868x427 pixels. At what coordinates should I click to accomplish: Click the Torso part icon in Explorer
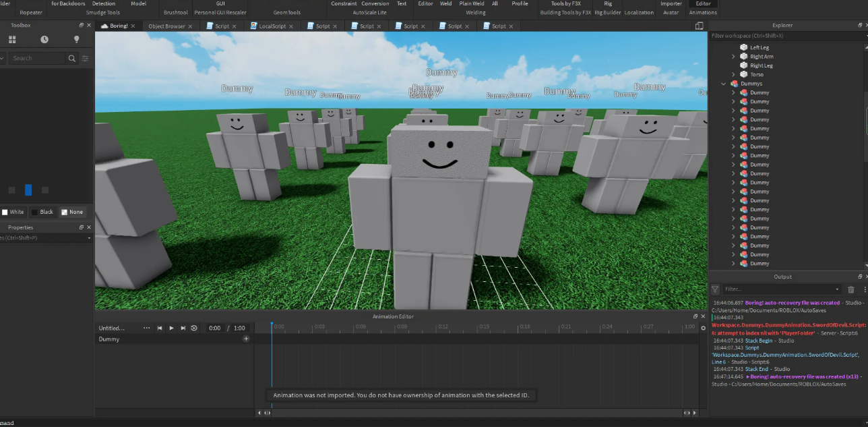pyautogui.click(x=744, y=74)
